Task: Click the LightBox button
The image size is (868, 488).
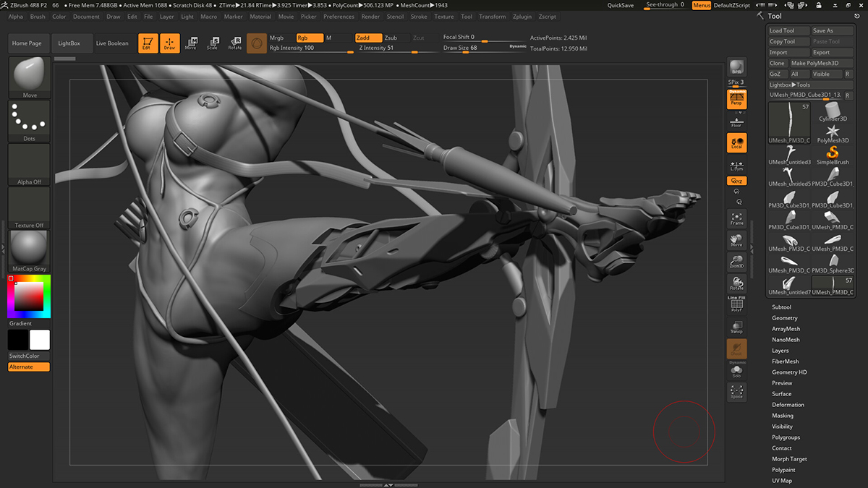Action: point(69,43)
